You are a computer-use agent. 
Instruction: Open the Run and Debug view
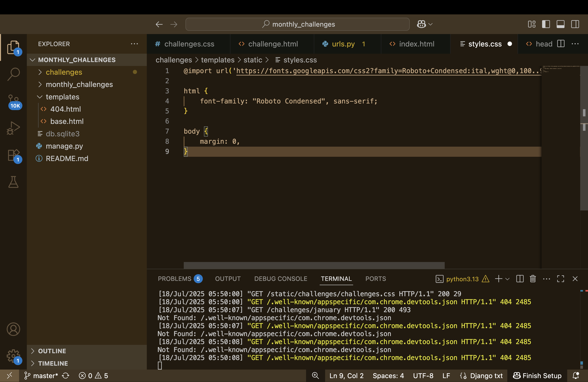tap(13, 128)
